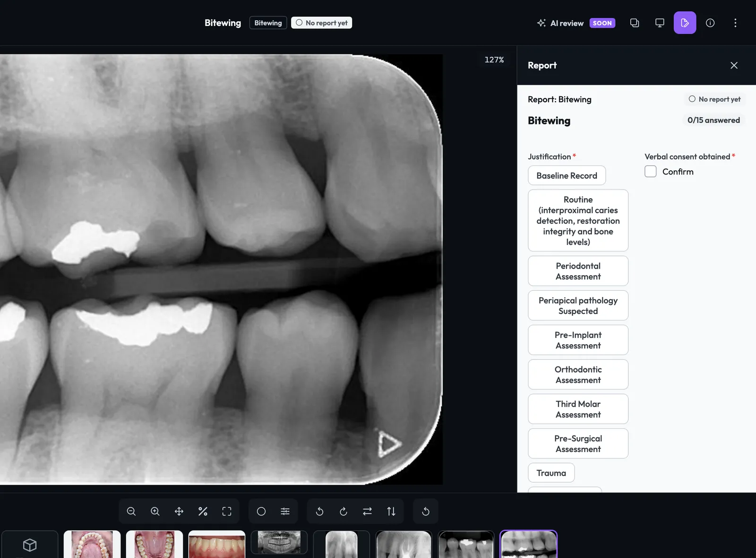Toggle the fit-to-screen icon
The width and height of the screenshot is (756, 558).
(227, 511)
